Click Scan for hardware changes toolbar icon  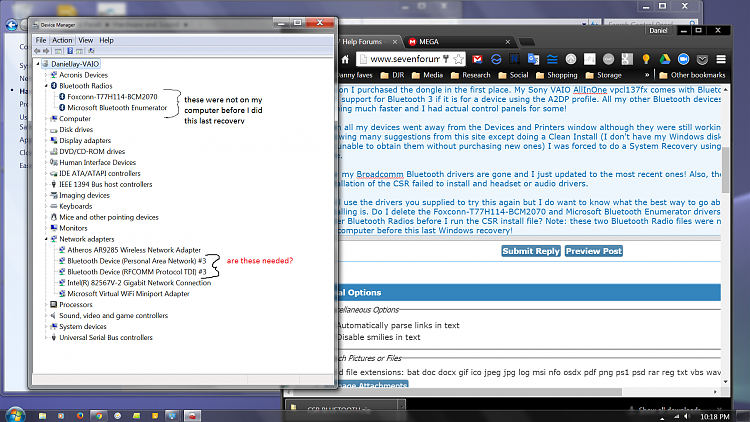pos(91,51)
